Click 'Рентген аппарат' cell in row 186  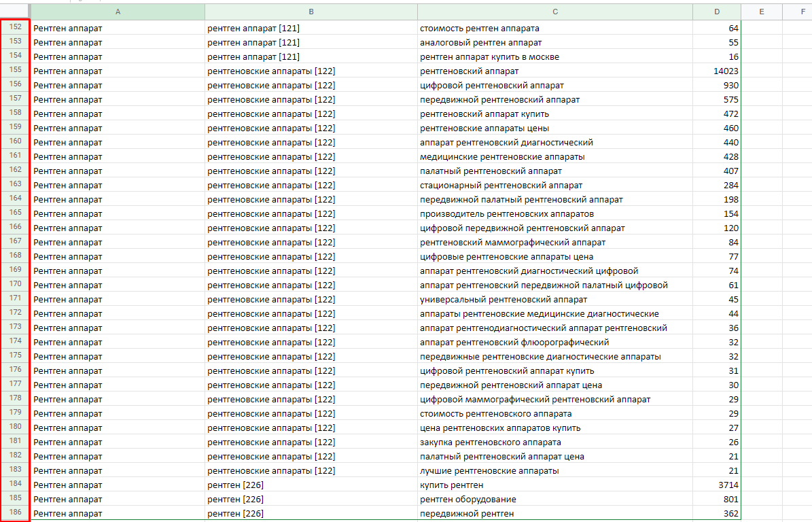(x=118, y=513)
